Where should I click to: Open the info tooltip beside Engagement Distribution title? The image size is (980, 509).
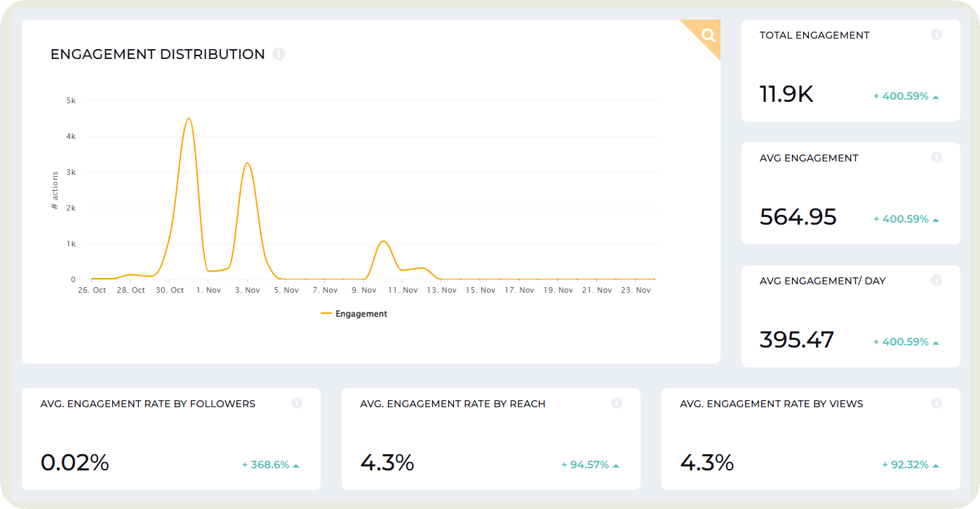point(278,54)
